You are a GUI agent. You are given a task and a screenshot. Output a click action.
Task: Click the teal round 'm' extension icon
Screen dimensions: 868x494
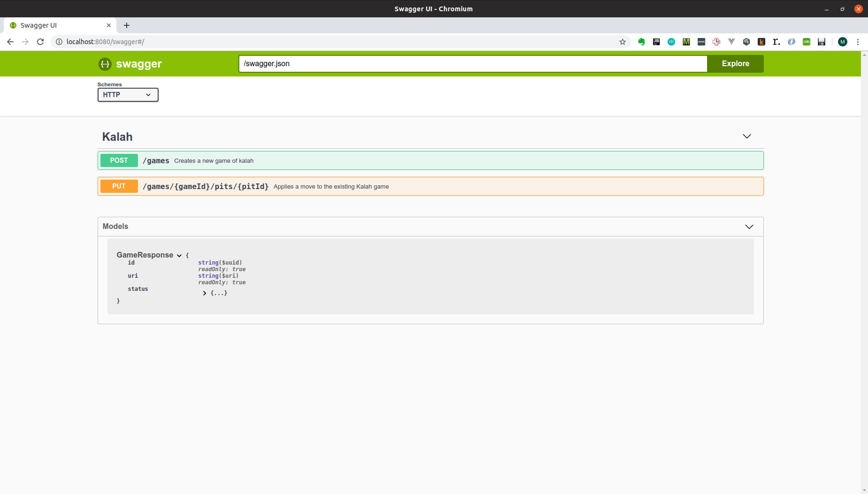coord(671,42)
